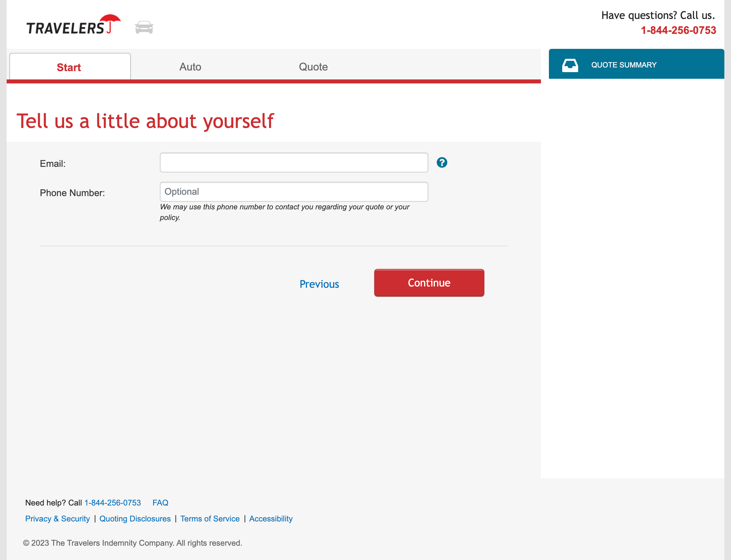
Task: Open the Terms of Service link
Action: click(x=210, y=519)
